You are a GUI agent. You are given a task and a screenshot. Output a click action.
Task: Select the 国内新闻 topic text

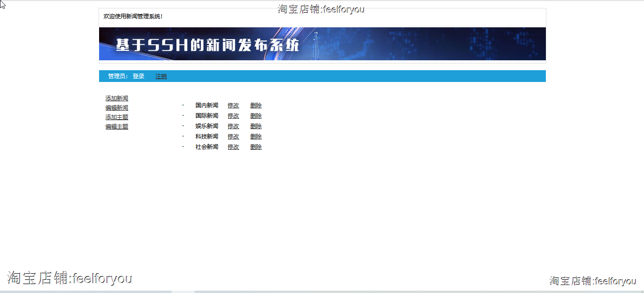point(207,106)
